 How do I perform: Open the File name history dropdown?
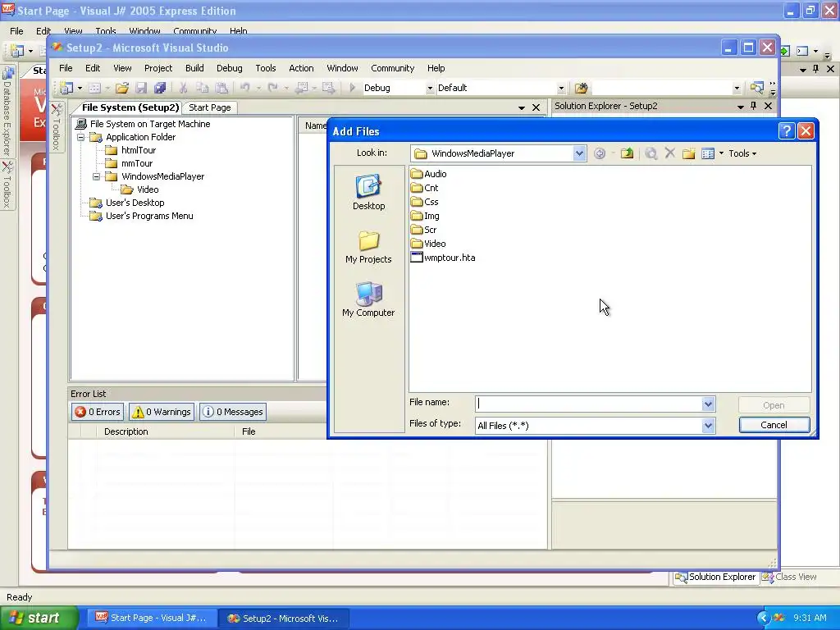(708, 404)
